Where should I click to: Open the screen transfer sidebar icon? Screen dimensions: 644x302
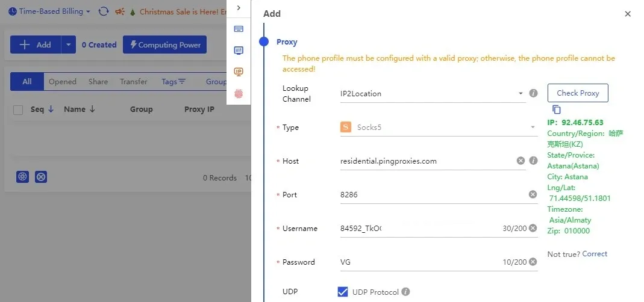(239, 50)
